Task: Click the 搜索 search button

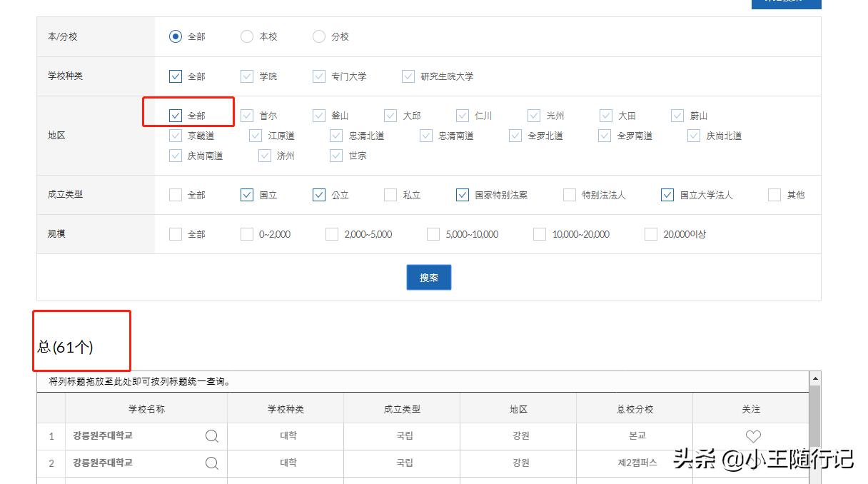Action: tap(428, 277)
